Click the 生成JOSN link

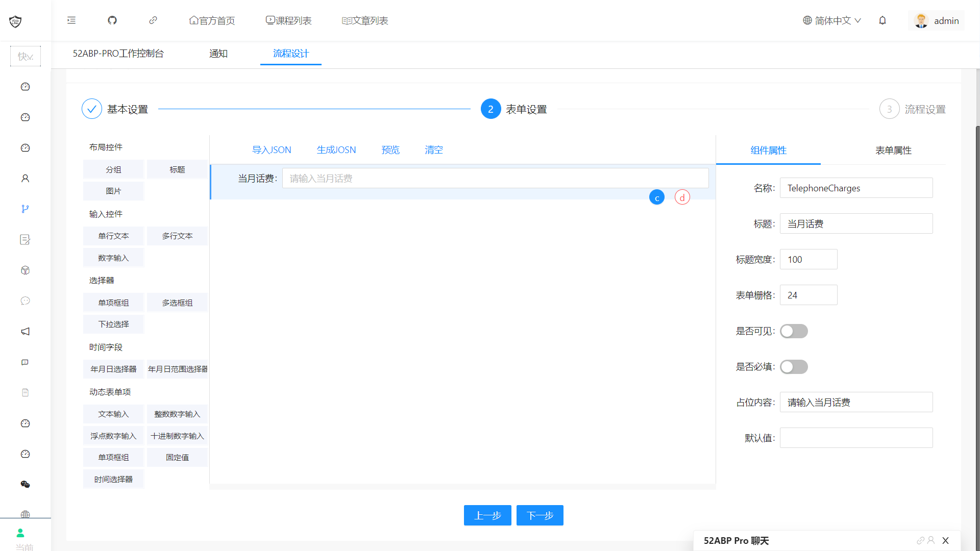[336, 150]
